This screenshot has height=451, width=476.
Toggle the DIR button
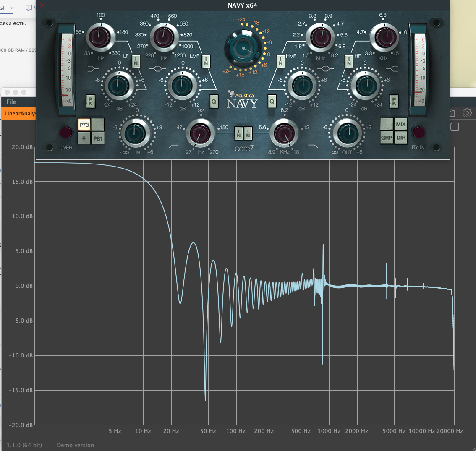click(401, 138)
